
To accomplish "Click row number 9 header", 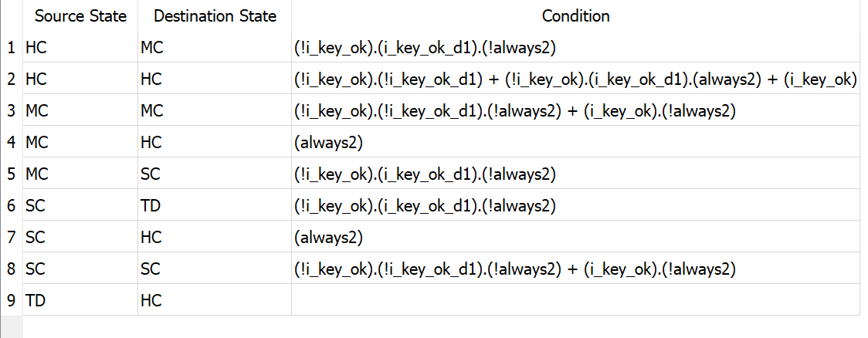I will pos(11,301).
